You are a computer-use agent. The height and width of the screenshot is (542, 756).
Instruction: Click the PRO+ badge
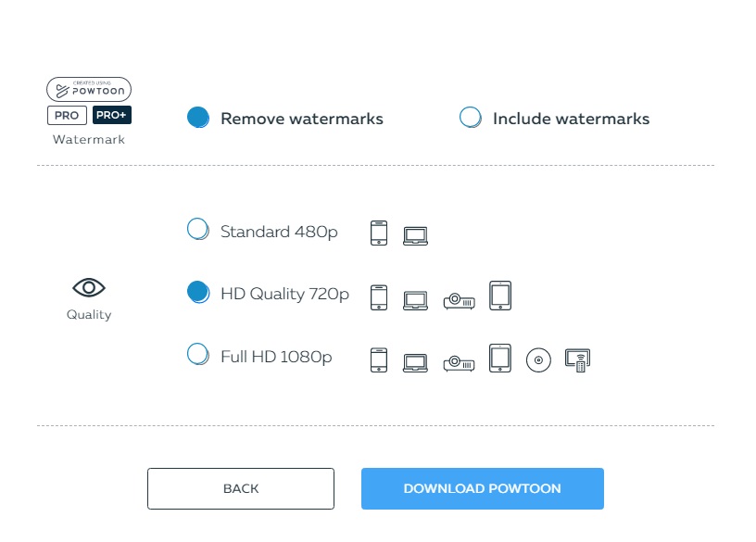click(112, 115)
